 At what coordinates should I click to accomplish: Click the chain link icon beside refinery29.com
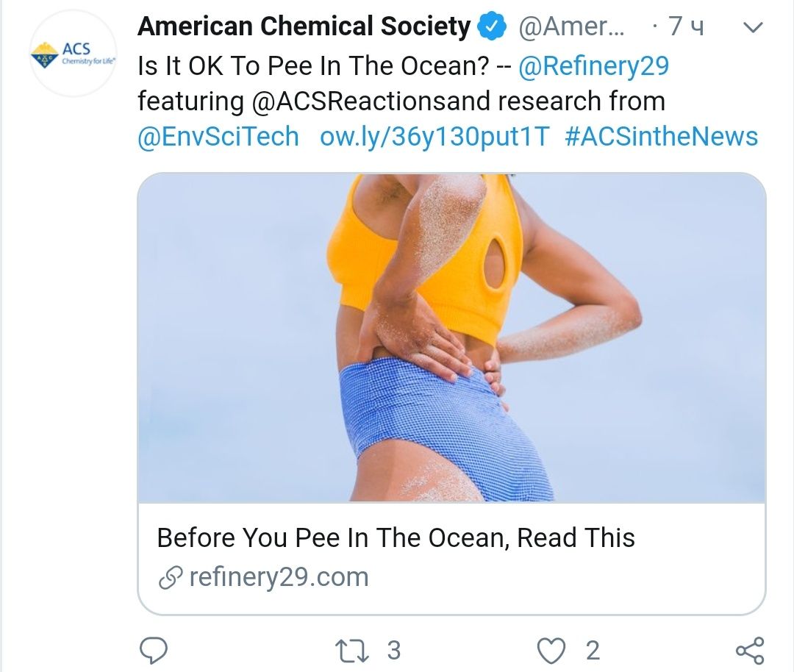170,579
